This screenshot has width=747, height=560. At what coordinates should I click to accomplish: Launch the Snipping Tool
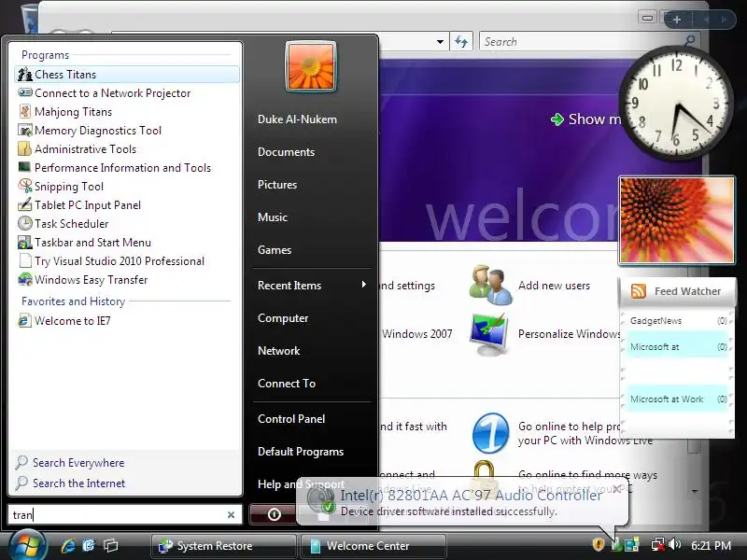(x=127, y=186)
